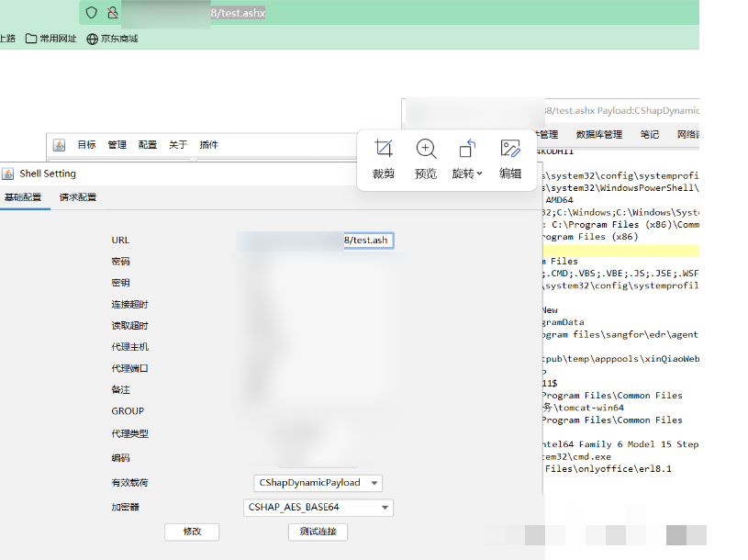Screen dimensions: 748x560
Task: Click the Shell Setting window icon
Action: pos(7,174)
